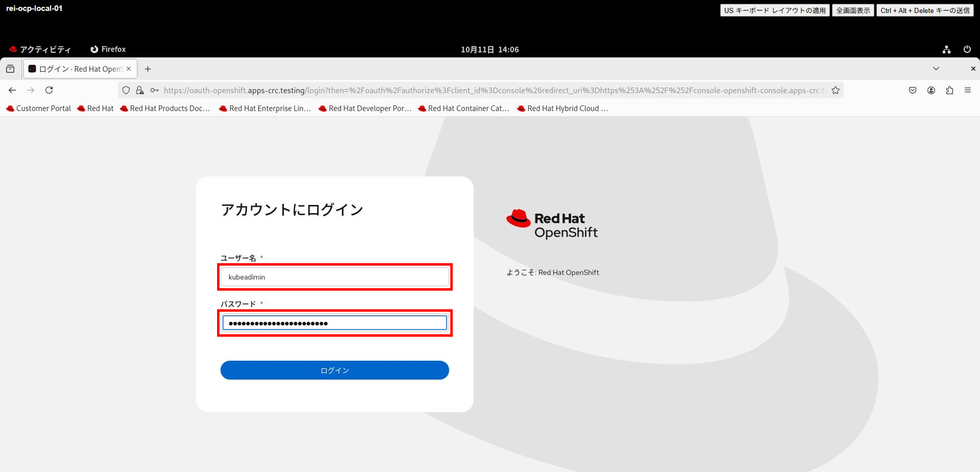Click the network status icon in the top bar
Image resolution: width=980 pixels, height=472 pixels.
click(x=946, y=49)
